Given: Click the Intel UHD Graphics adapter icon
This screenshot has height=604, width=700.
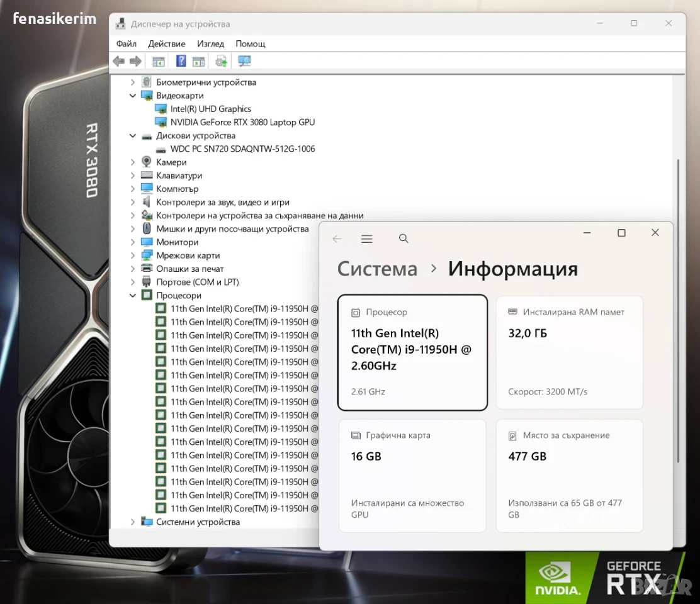Looking at the screenshot, I should 161,109.
